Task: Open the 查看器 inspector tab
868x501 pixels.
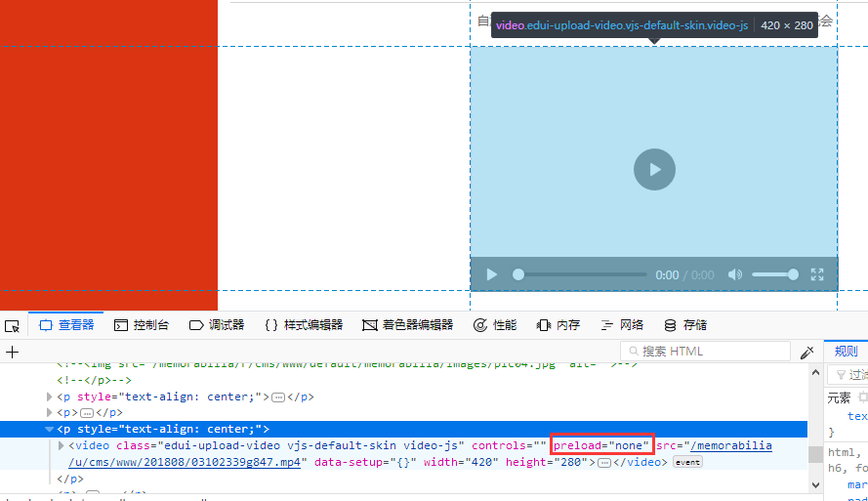Action: pos(66,325)
